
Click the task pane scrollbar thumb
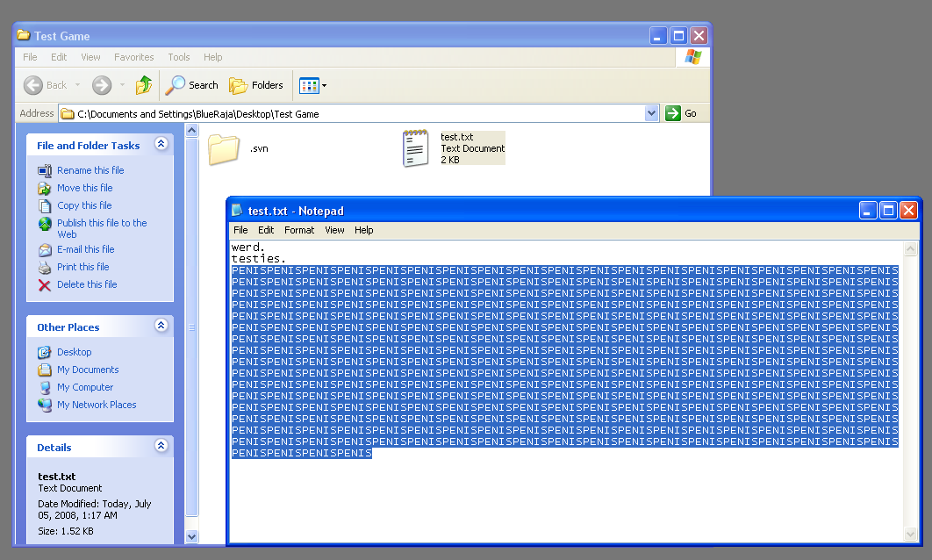[191, 327]
